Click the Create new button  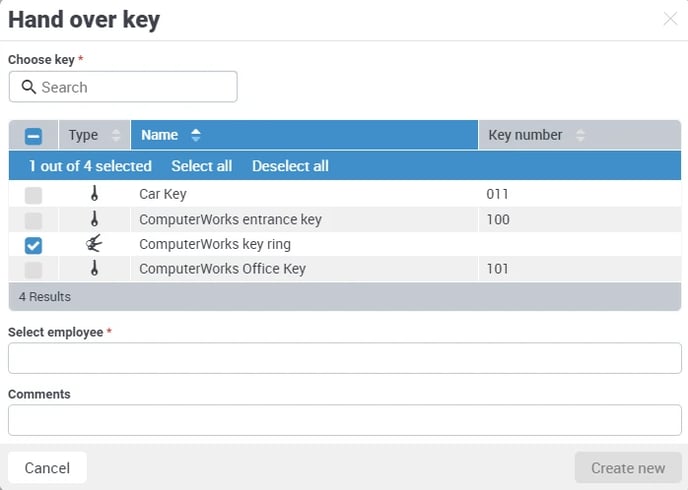[x=628, y=468]
